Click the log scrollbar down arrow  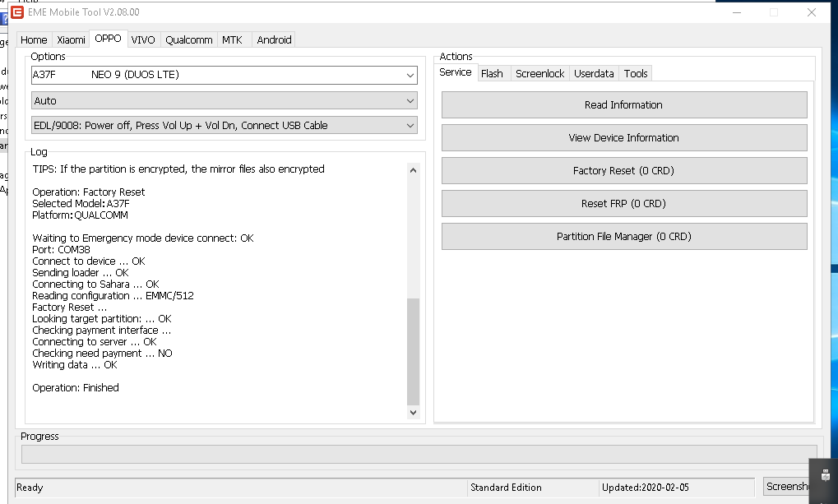click(413, 412)
